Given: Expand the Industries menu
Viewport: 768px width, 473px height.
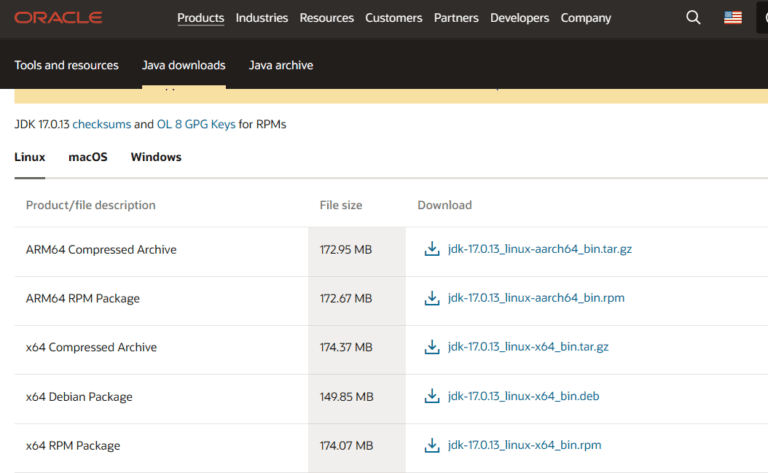Looking at the screenshot, I should pos(262,18).
